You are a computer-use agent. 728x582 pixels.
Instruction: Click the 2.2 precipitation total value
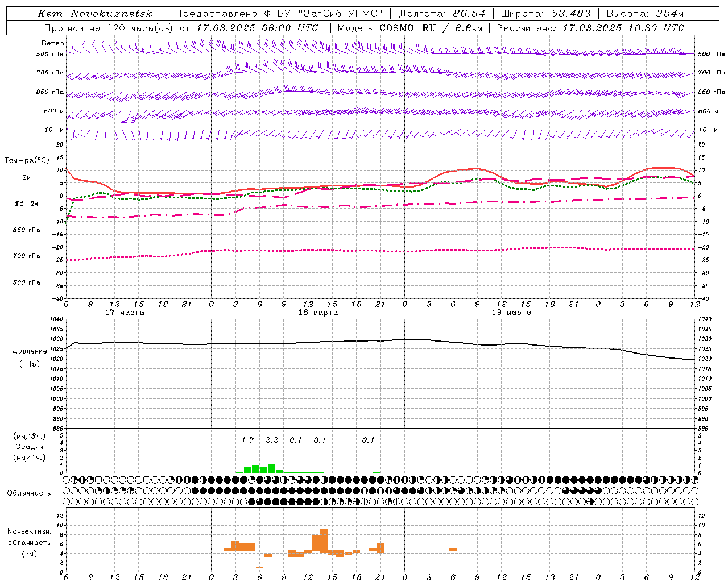(271, 440)
